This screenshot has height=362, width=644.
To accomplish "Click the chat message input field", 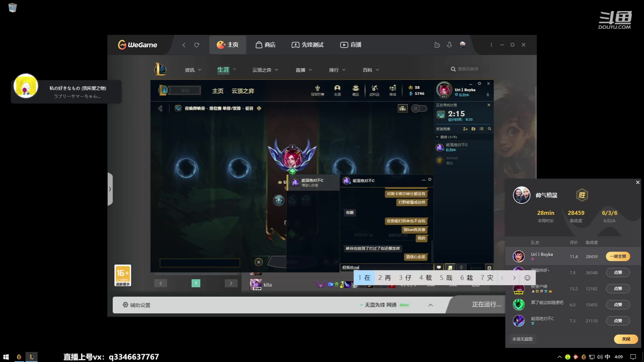I will 386,267.
